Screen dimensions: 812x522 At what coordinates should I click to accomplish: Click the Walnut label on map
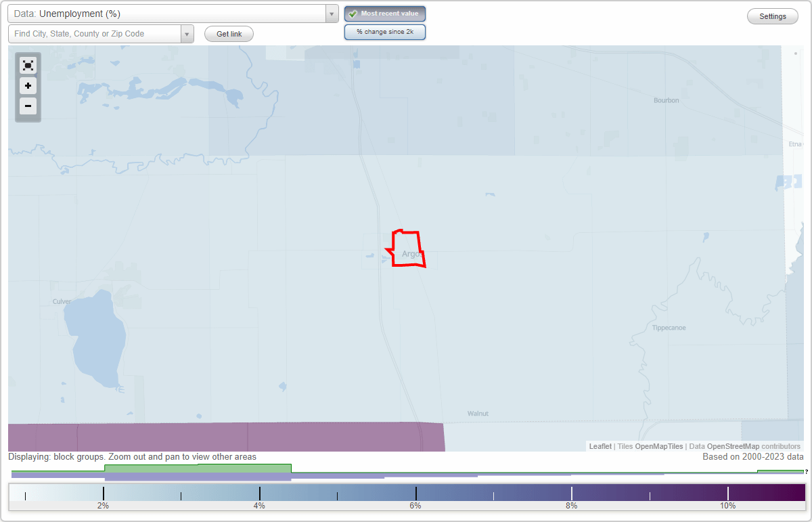478,413
